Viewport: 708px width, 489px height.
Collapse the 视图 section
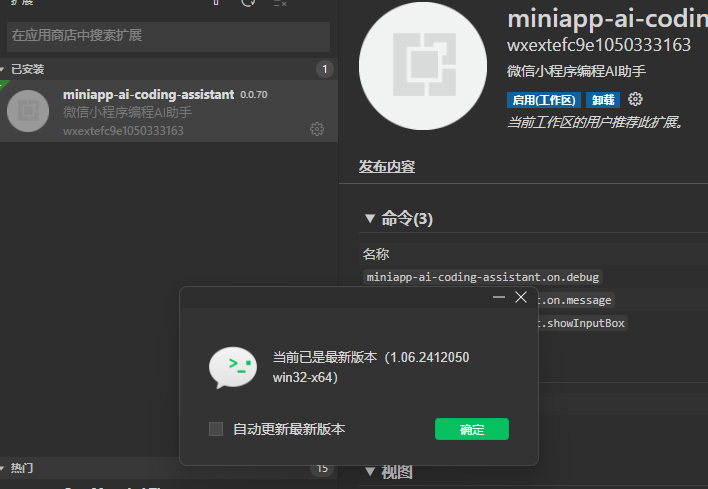pos(389,472)
